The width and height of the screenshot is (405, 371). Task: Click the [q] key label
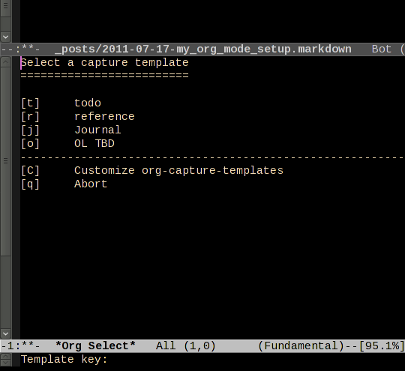pos(30,184)
